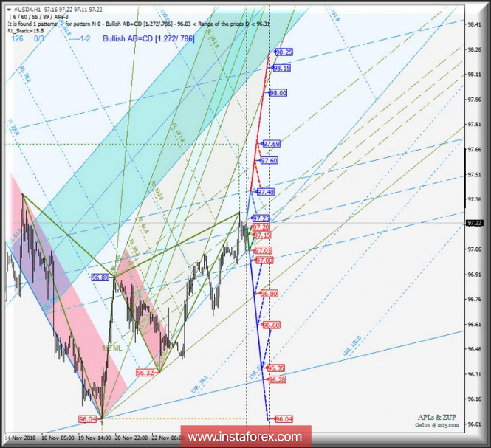Viewport: 491px width, 448px height.
Task: Select the 96.80 red price label
Action: coord(269,294)
